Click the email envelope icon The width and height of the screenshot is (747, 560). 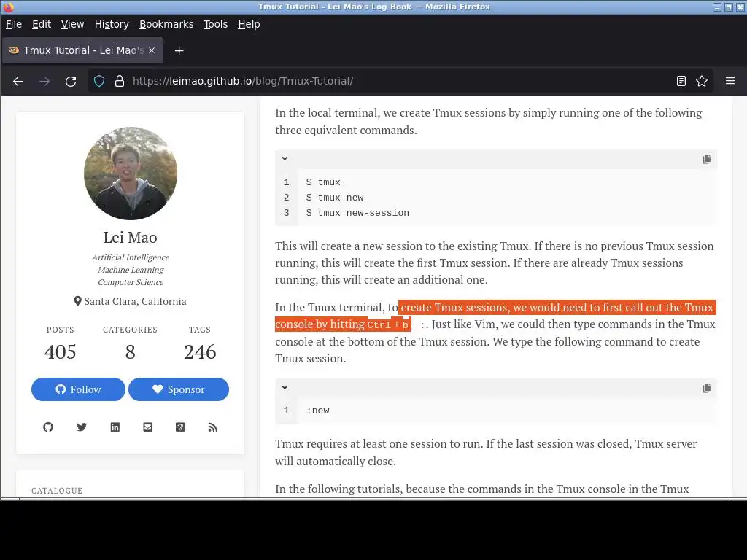pyautogui.click(x=147, y=427)
